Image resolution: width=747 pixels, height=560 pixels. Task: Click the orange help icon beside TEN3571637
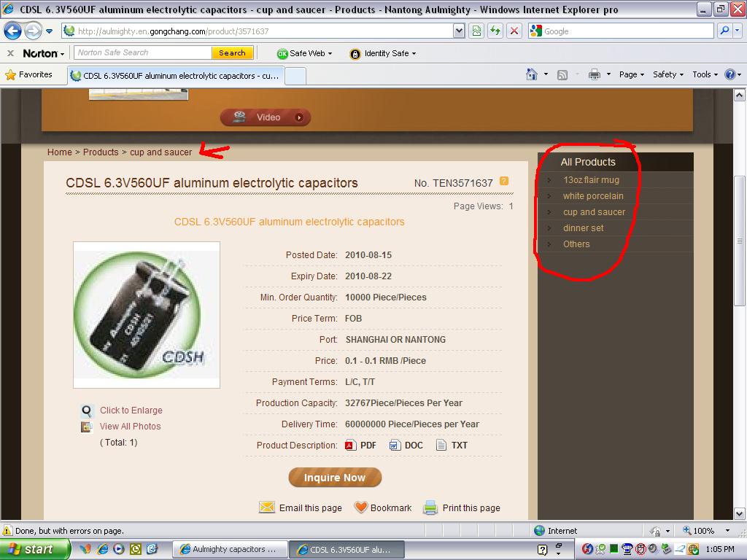click(x=504, y=181)
